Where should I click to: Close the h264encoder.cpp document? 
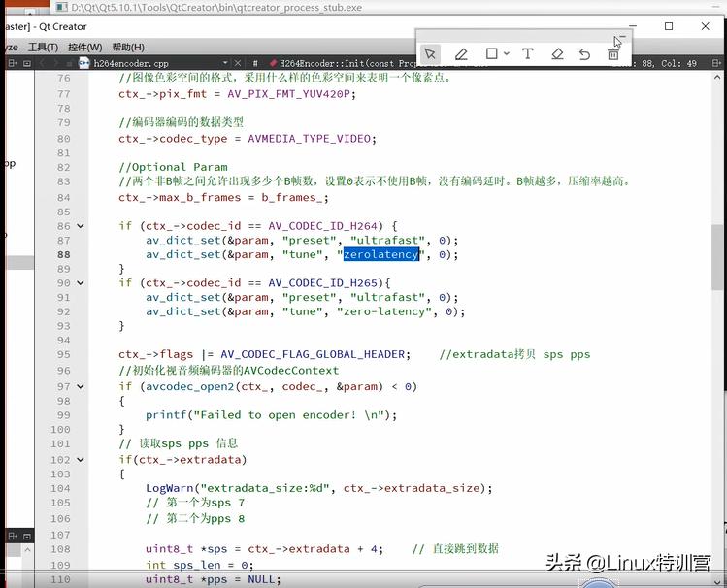pyautogui.click(x=238, y=63)
